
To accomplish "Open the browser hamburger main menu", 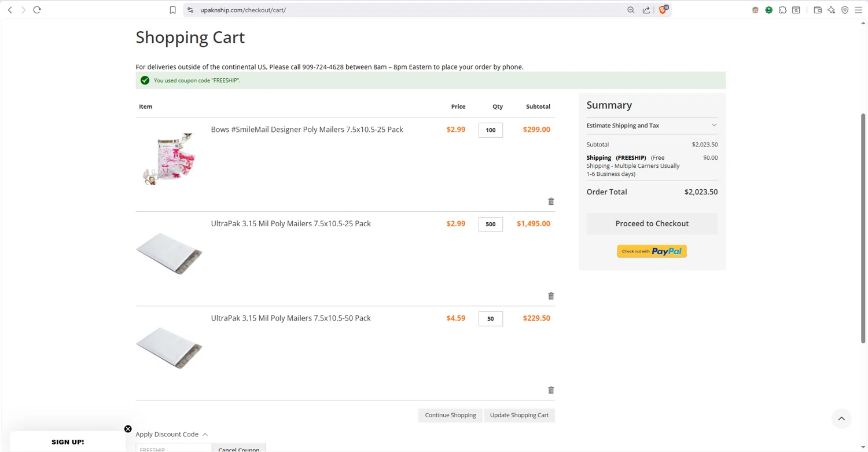I will pos(859,10).
